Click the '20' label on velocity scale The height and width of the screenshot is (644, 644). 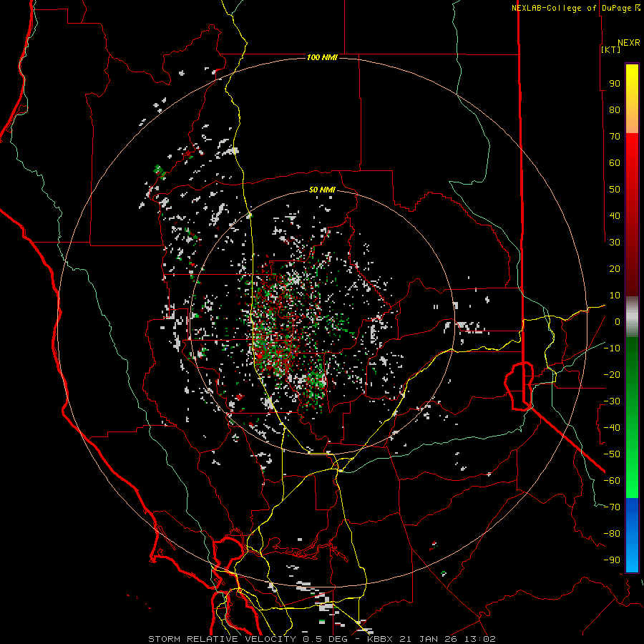click(x=615, y=269)
